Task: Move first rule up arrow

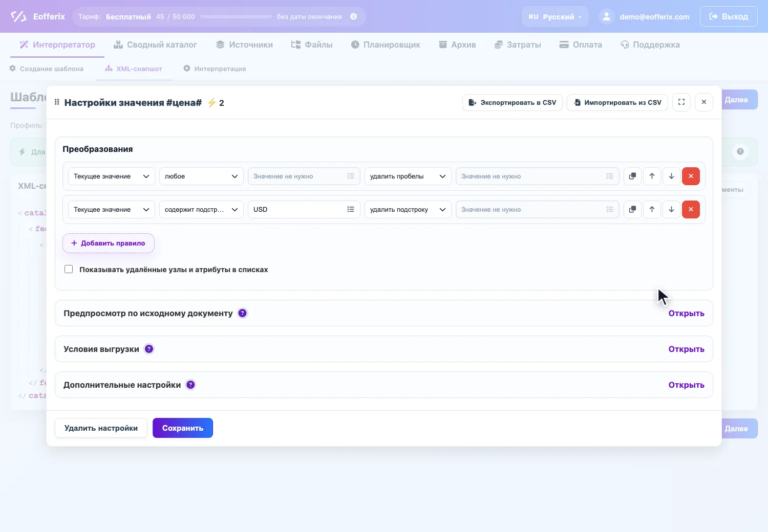Action: point(652,176)
